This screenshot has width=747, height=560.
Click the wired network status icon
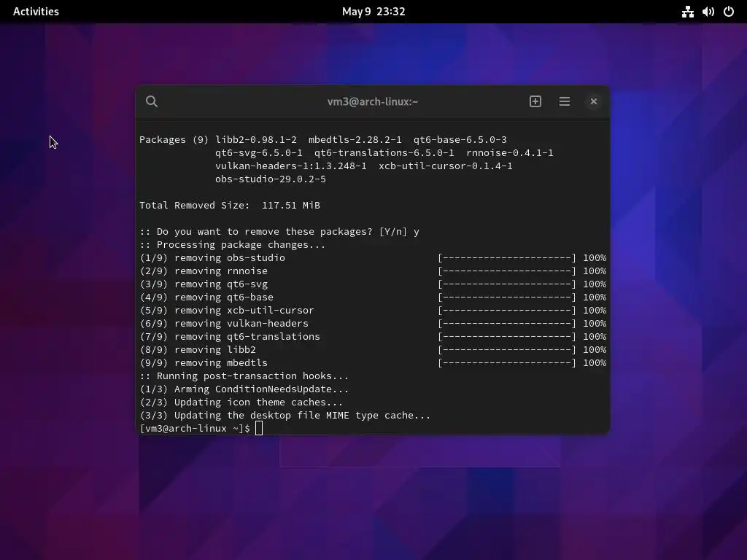687,12
